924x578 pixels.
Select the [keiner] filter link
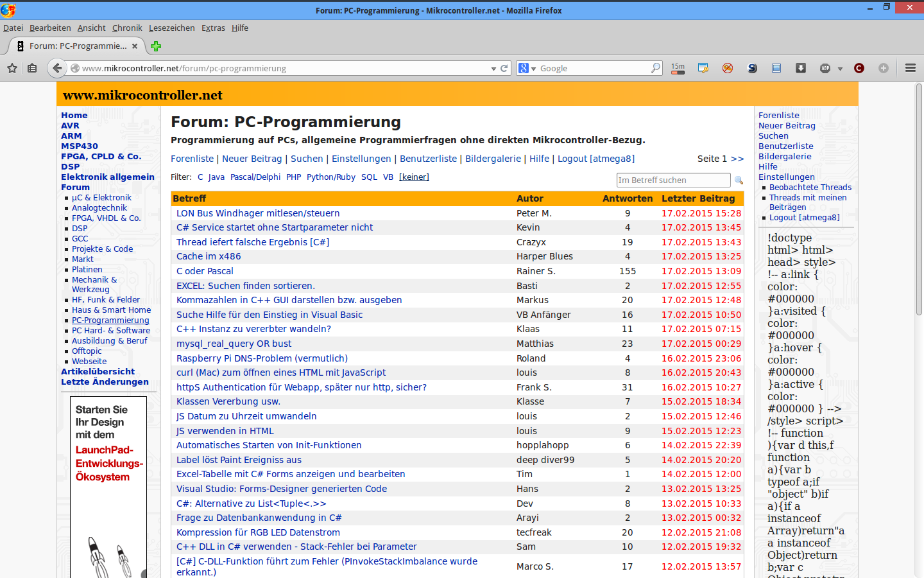414,177
